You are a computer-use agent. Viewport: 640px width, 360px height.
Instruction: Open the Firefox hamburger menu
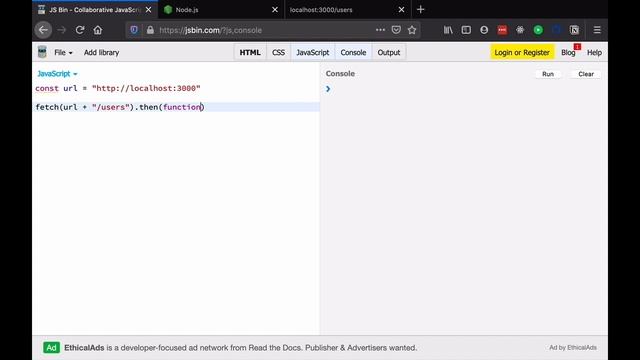(x=597, y=30)
